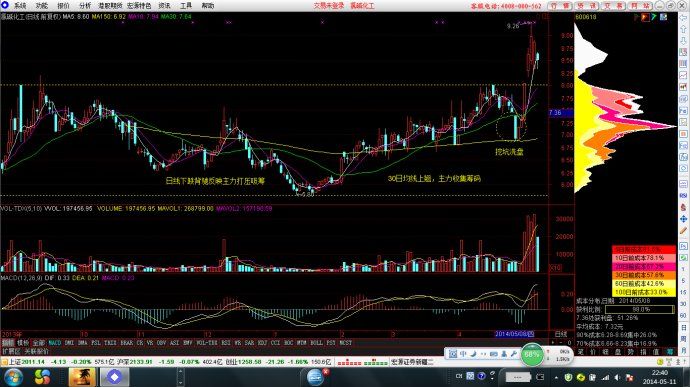
Task: Open the wrench settings icon on IME bar
Action: [513, 354]
